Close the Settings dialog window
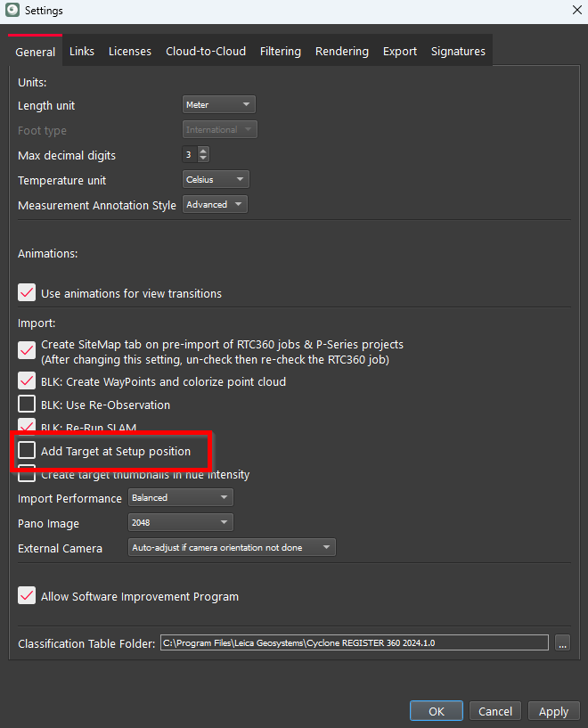Screen dimensions: 588x728 pyautogui.click(x=575, y=11)
